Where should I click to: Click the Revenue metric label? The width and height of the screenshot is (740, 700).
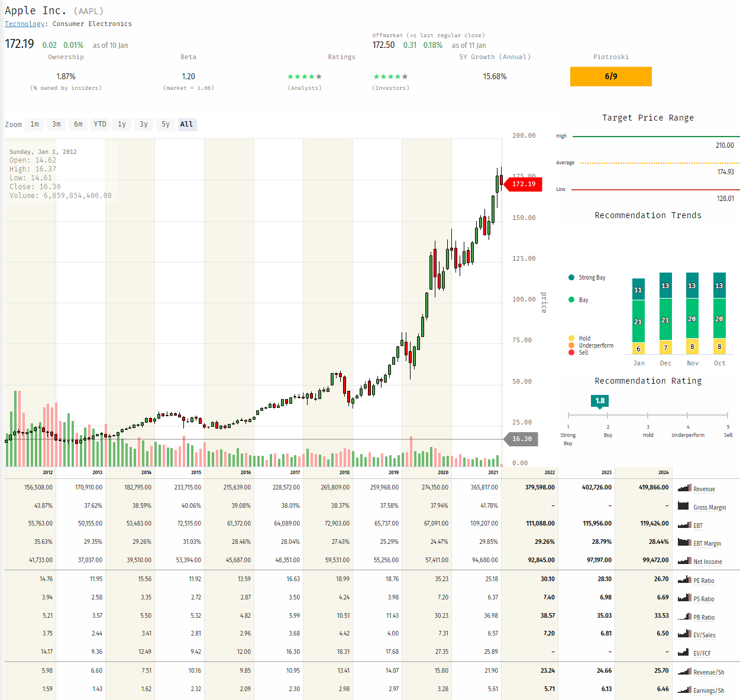pos(704,489)
